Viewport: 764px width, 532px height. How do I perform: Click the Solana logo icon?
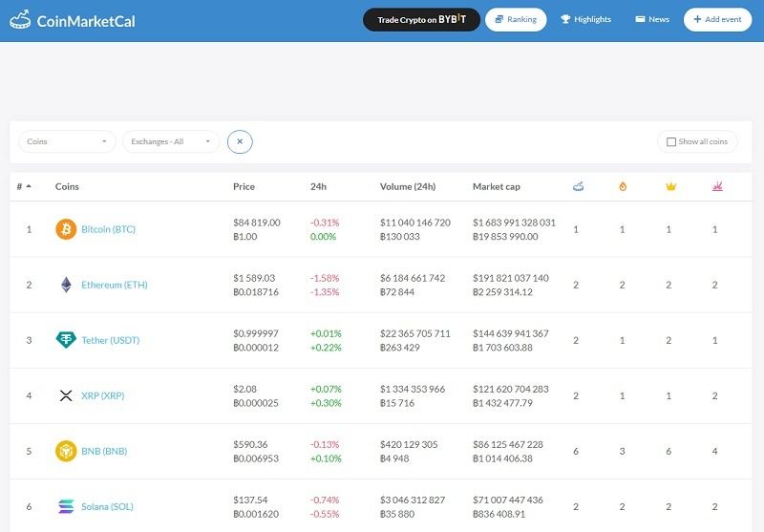point(66,506)
